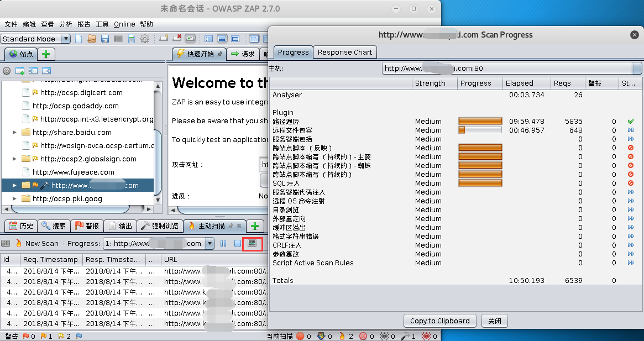Open the 工具 menu
This screenshot has width=644, height=341.
[x=102, y=24]
